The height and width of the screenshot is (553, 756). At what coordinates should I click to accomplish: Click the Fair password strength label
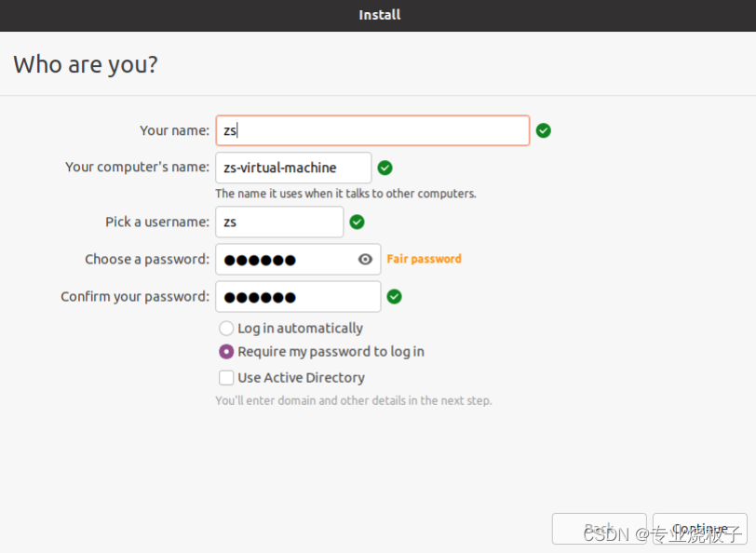coord(424,259)
